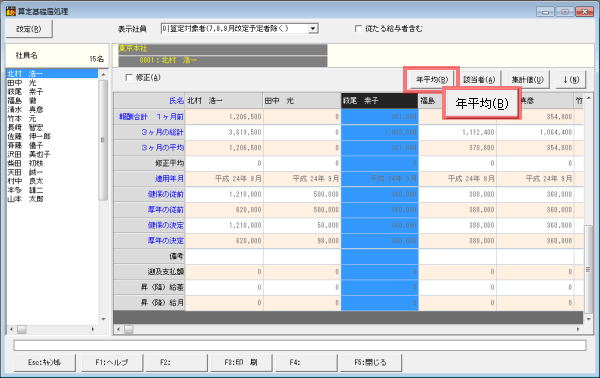Open help with the F1:ヘルプ button
Screen dimensions: 600x378
click(x=112, y=362)
